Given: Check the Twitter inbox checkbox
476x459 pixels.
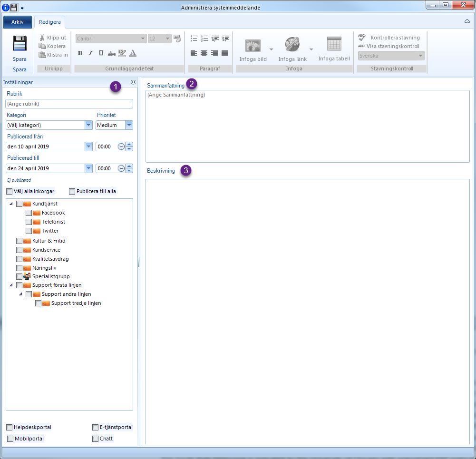Looking at the screenshot, I should click(29, 231).
